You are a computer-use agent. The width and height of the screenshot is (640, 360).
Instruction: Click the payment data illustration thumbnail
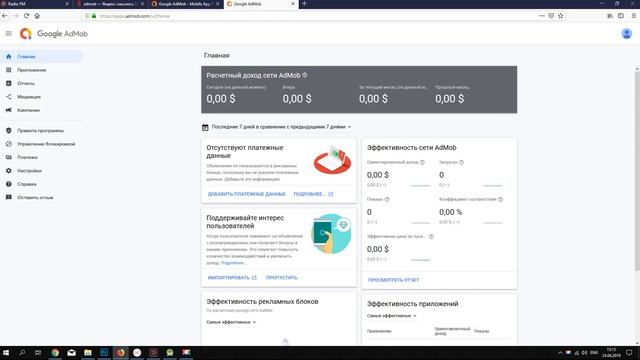[x=332, y=160]
